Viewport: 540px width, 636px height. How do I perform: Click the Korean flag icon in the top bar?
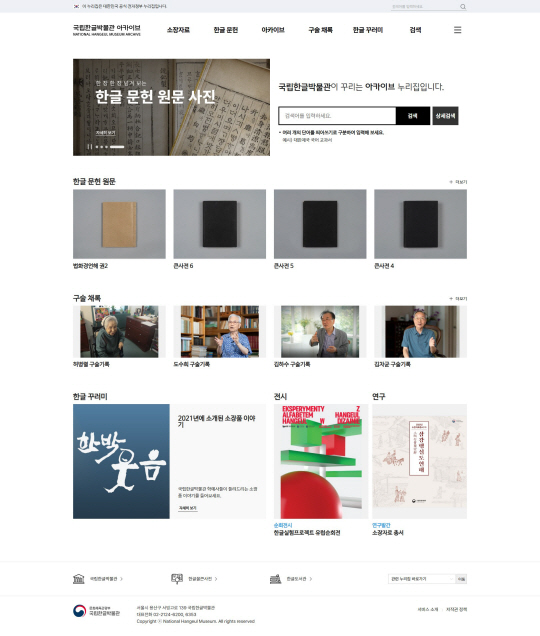(76, 6)
